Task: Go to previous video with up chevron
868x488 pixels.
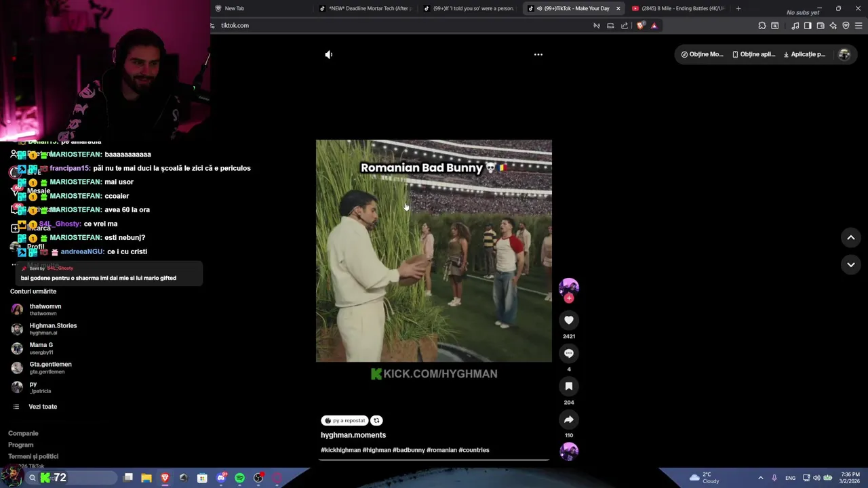Action: point(851,237)
